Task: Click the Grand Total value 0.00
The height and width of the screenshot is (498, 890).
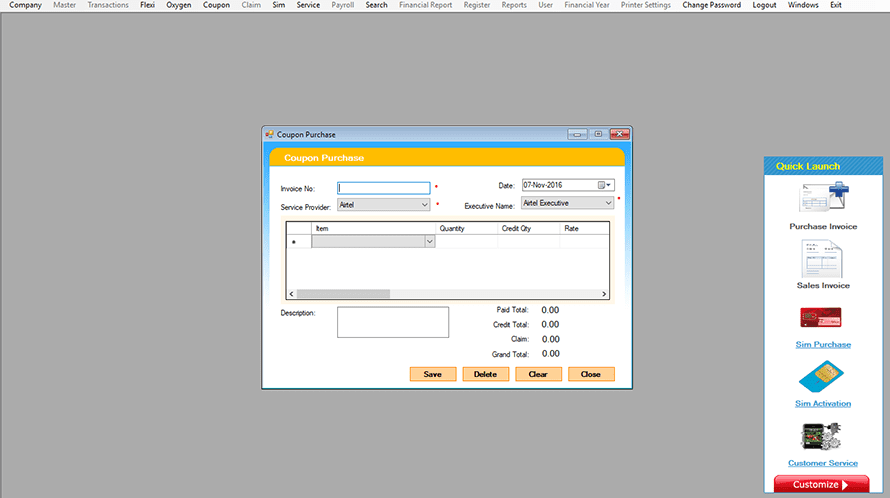Action: 551,354
